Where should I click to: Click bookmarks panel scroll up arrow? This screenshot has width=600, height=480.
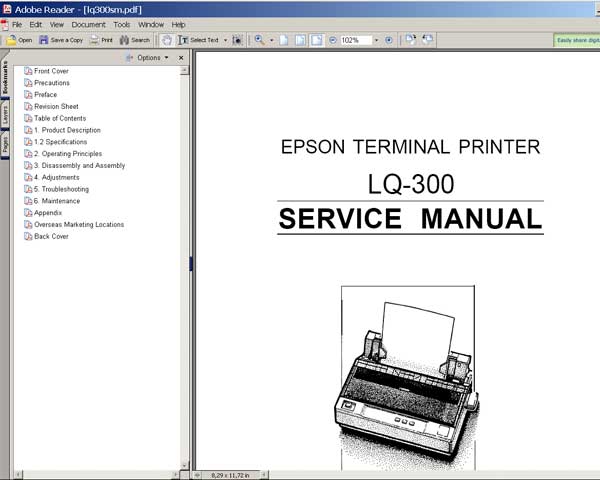184,70
